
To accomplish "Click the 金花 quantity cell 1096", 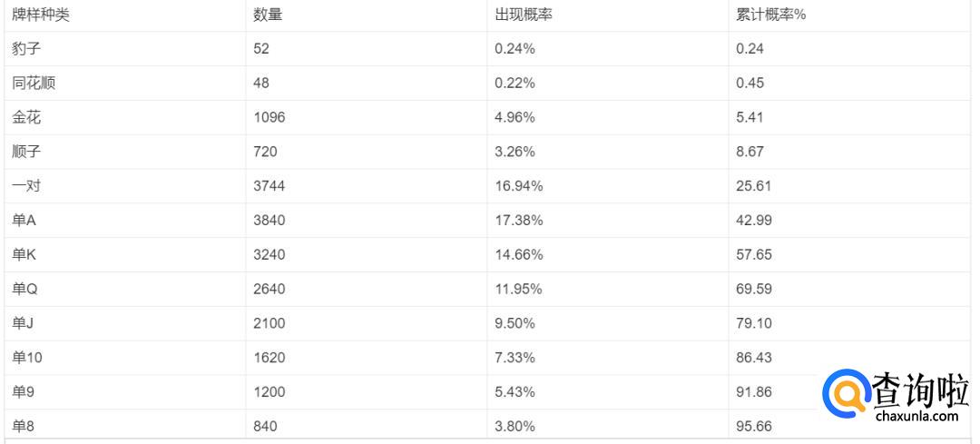I will pyautogui.click(x=269, y=117).
